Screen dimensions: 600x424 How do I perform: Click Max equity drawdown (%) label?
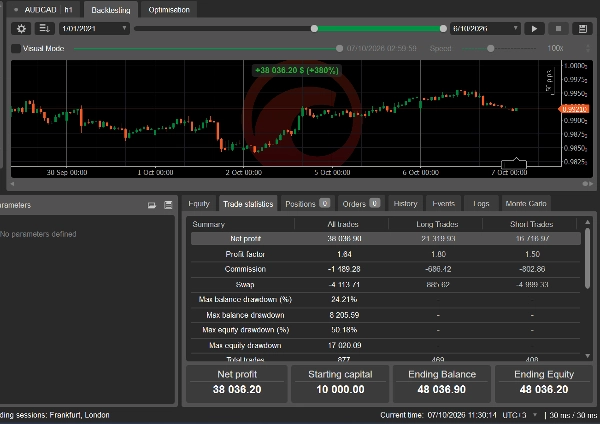[245, 330]
